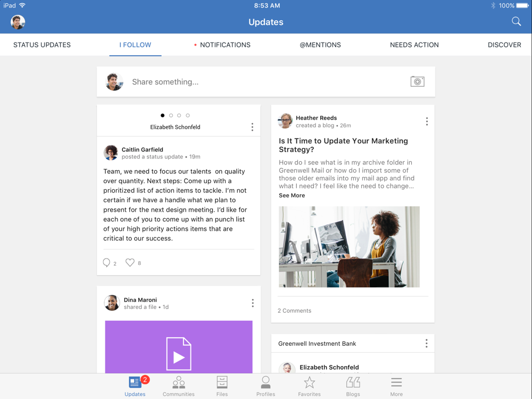Open Favorites star in bottom bar
532x399 pixels.
[309, 386]
